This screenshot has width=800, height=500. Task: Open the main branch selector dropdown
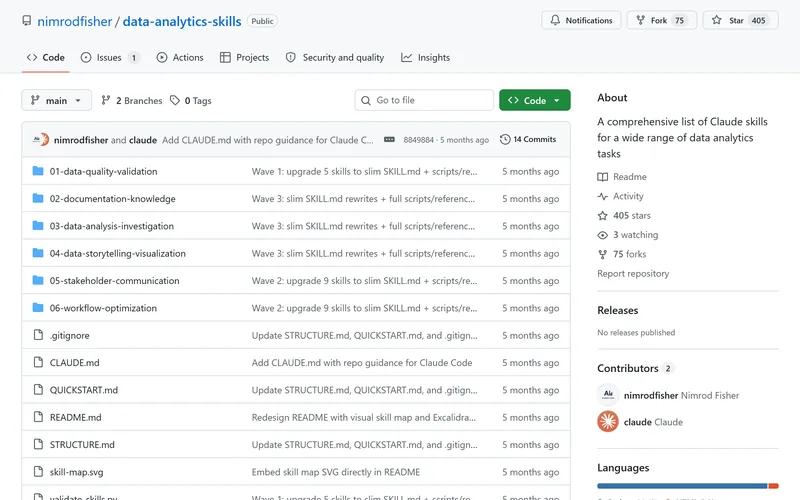pyautogui.click(x=57, y=100)
